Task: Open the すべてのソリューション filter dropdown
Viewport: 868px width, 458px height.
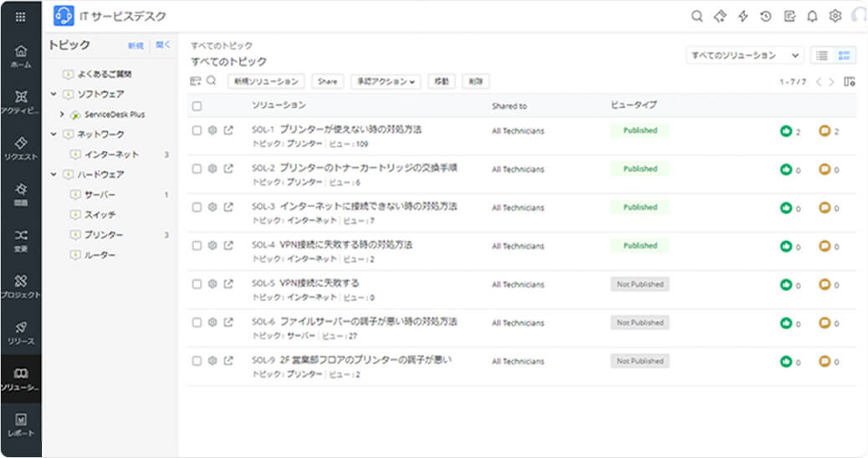Action: [744, 55]
